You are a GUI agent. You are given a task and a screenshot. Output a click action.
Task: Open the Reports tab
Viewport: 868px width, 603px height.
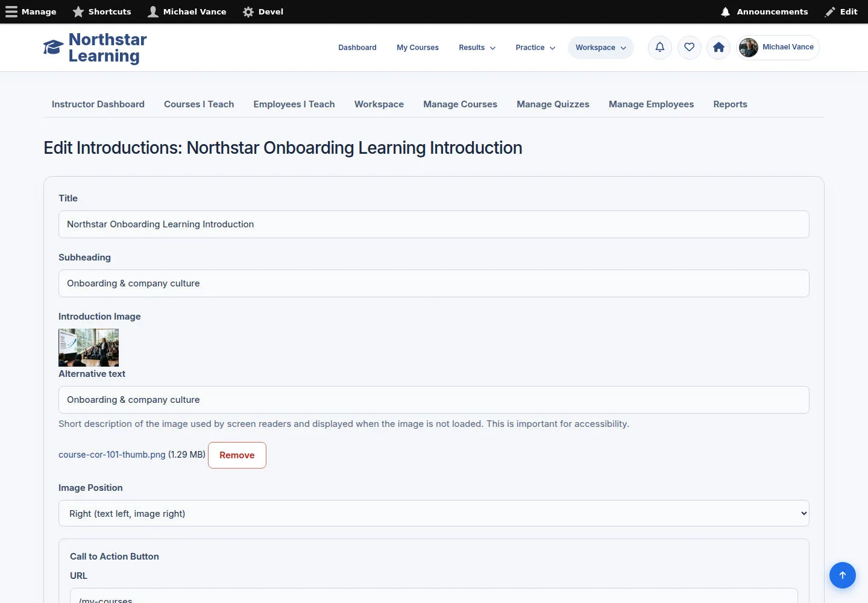(x=731, y=104)
